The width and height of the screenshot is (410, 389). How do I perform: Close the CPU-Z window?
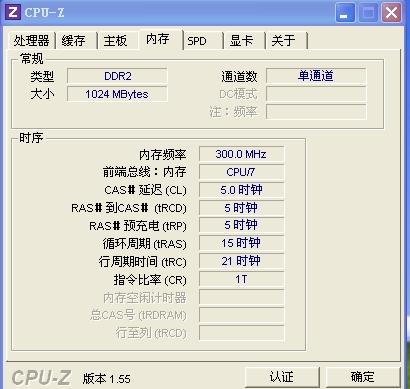coord(391,13)
